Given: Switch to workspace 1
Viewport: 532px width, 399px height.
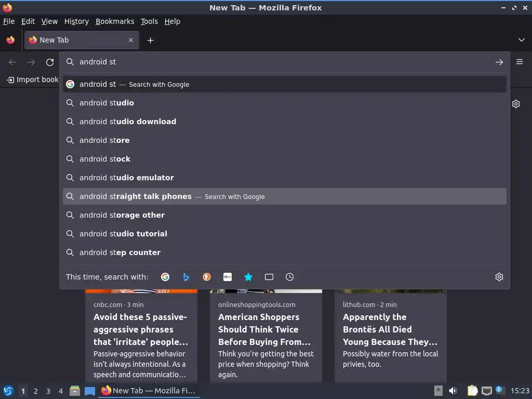Looking at the screenshot, I should pos(23,391).
